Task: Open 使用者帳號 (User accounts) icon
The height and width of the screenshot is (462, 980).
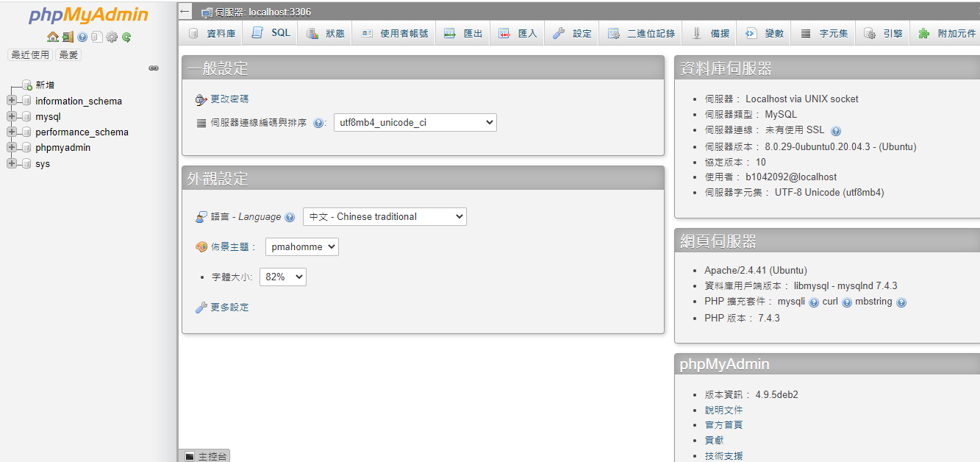Action: 393,32
